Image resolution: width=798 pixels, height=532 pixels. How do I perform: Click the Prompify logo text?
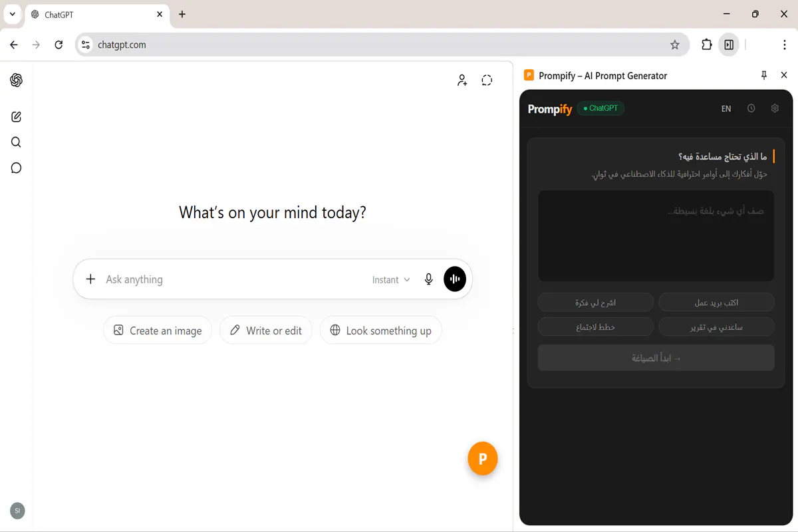coord(550,109)
